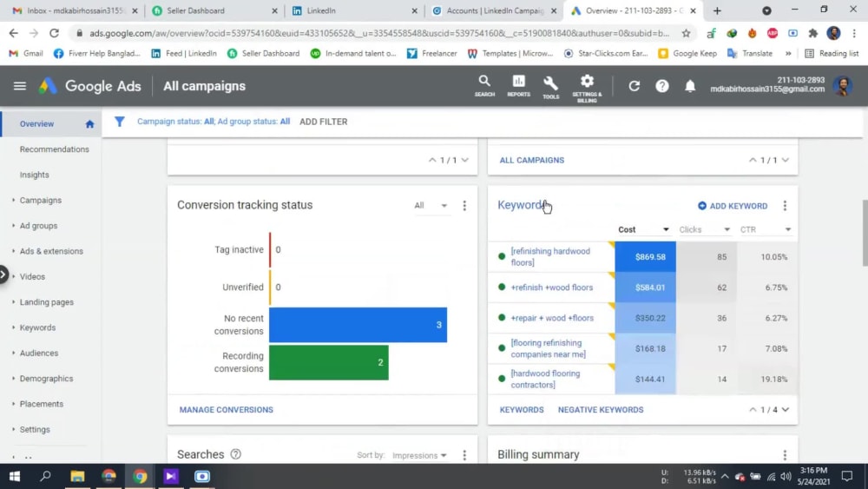Image resolution: width=868 pixels, height=489 pixels.
Task: Click the page vertical scrollbar
Action: tap(865, 233)
